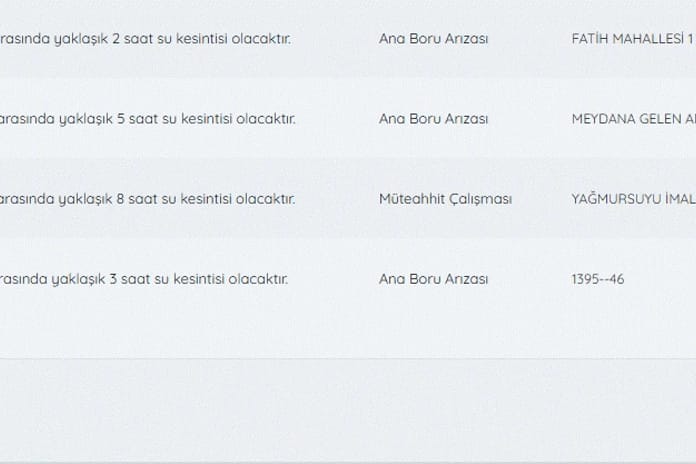Click the '1395--46' address value

click(597, 279)
